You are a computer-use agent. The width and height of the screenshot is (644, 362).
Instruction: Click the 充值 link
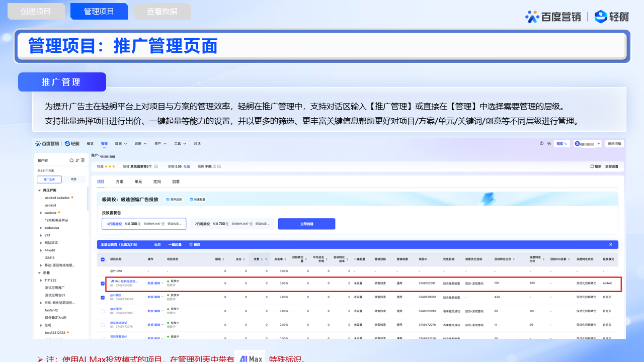[x=187, y=166]
